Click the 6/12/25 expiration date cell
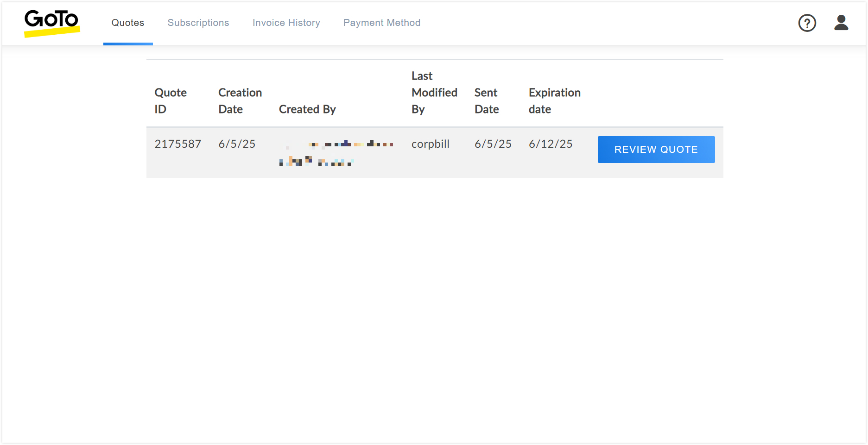The image size is (868, 445). click(551, 144)
